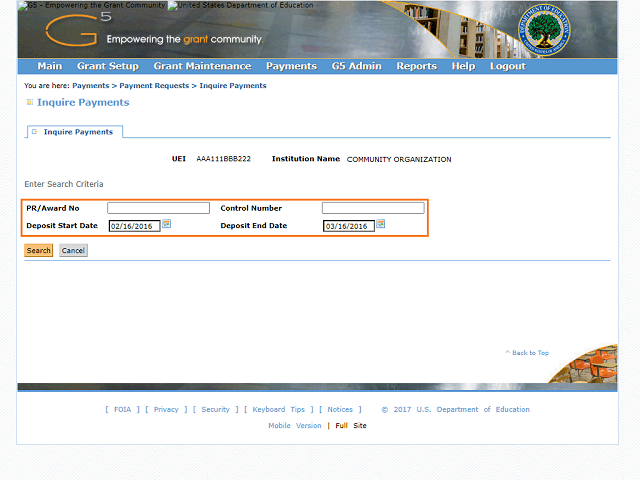Click the Institution Name label

coord(306,159)
